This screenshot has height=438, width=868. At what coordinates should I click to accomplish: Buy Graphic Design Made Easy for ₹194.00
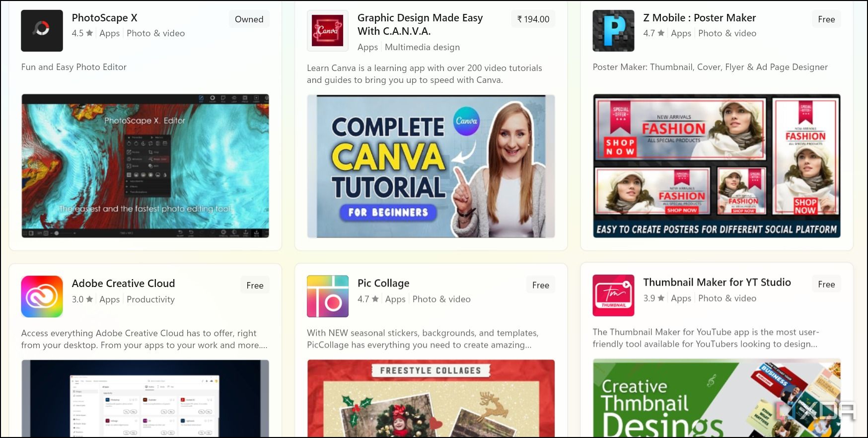pyautogui.click(x=533, y=19)
